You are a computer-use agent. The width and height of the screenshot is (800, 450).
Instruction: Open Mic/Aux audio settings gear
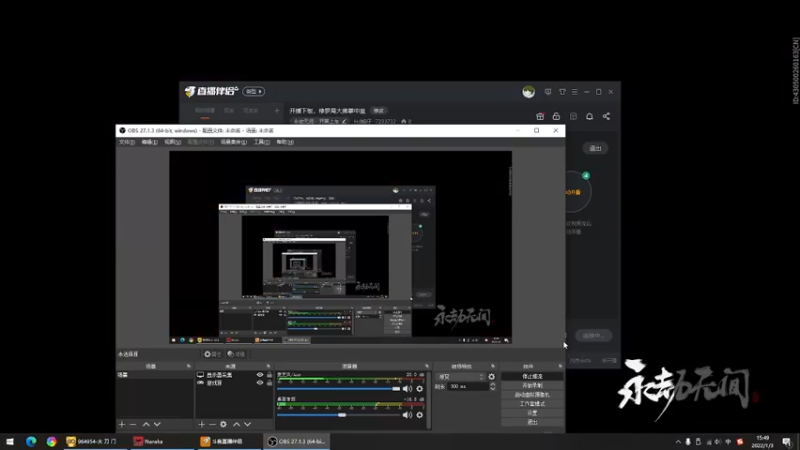[x=419, y=389]
